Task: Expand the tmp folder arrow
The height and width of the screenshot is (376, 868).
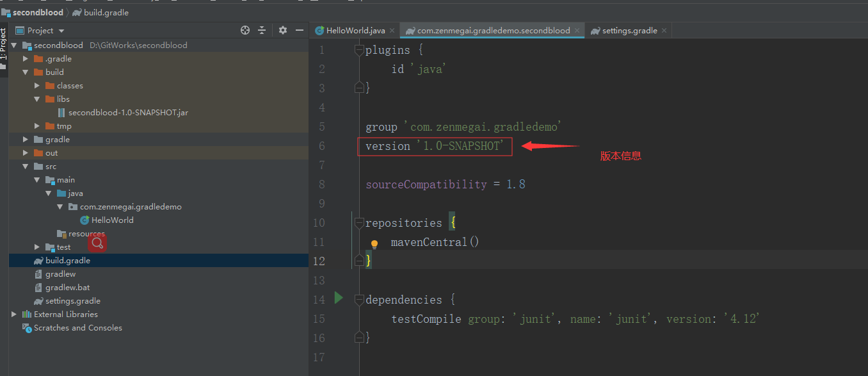Action: [37, 126]
